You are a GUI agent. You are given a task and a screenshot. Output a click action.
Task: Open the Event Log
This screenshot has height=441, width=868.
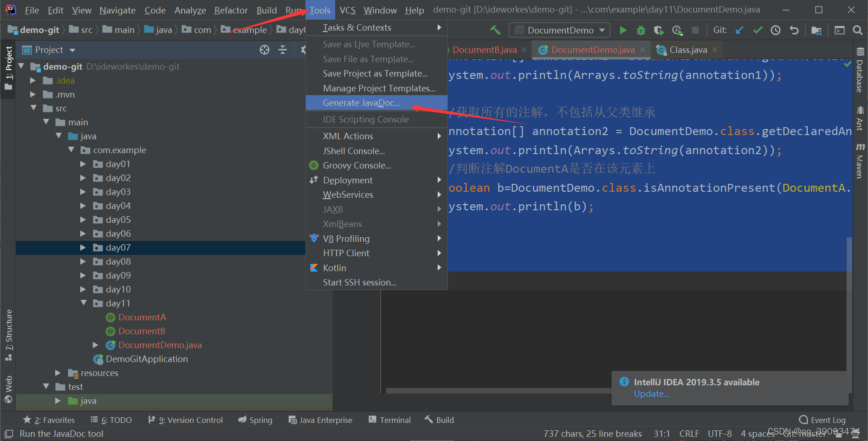pyautogui.click(x=822, y=420)
